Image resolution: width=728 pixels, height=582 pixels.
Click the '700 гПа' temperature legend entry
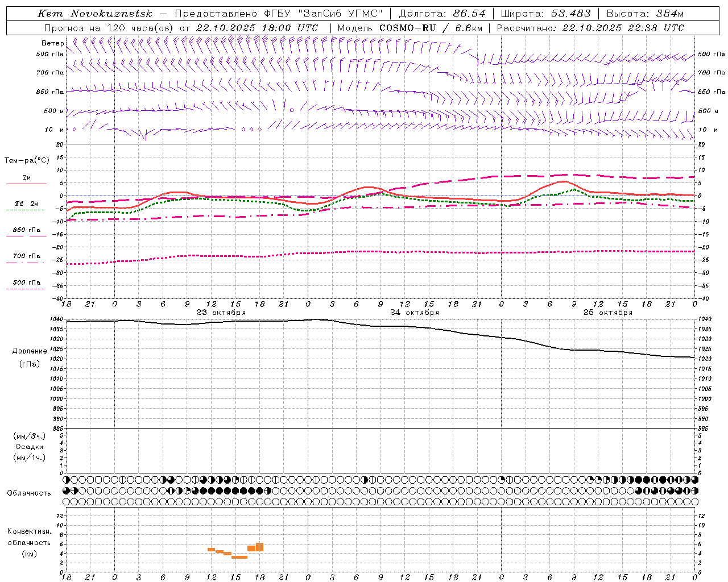[26, 256]
